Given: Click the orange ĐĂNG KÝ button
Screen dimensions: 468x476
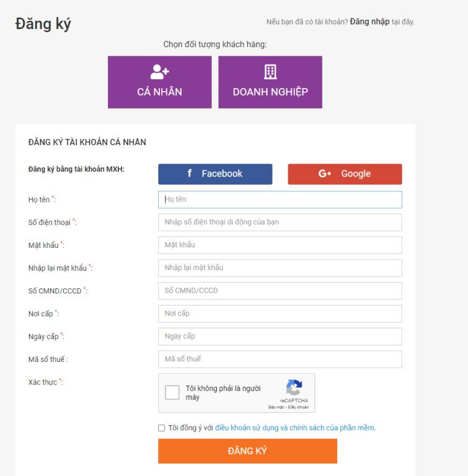Looking at the screenshot, I should [247, 451].
